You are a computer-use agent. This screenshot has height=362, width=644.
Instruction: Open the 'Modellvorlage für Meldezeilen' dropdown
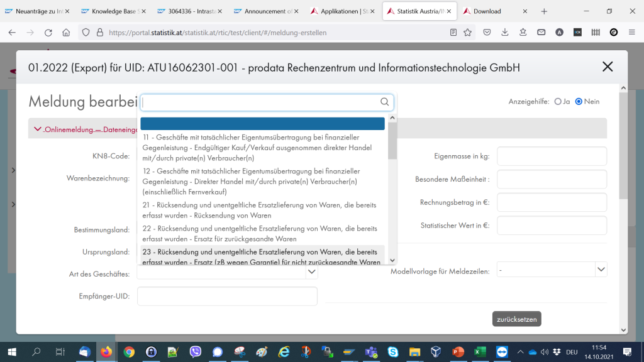pyautogui.click(x=601, y=269)
